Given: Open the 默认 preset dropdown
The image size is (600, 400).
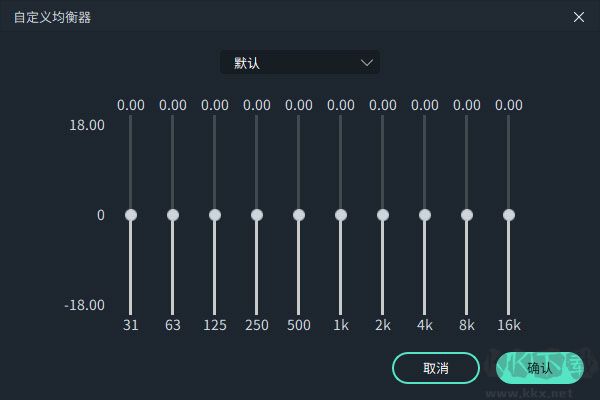Looking at the screenshot, I should click(299, 63).
